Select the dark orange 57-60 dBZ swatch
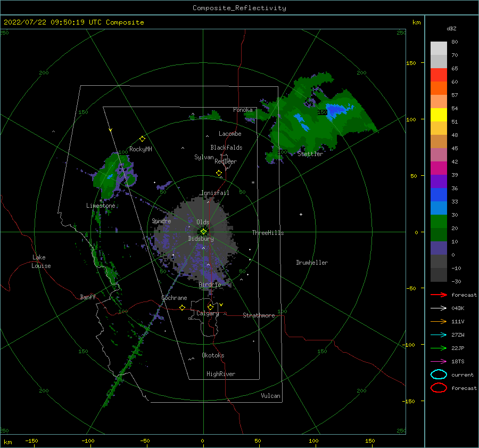Screen dimensions: 479x448 pyautogui.click(x=439, y=88)
